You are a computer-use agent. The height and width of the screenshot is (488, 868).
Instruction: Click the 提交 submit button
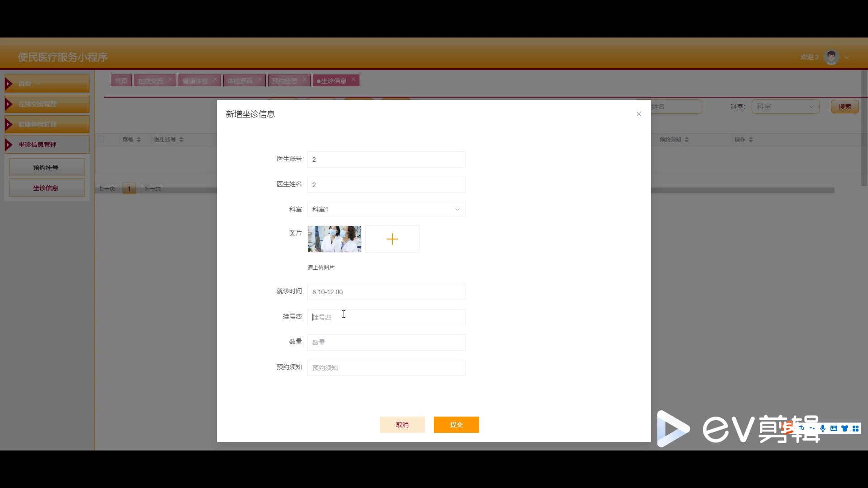coord(456,425)
